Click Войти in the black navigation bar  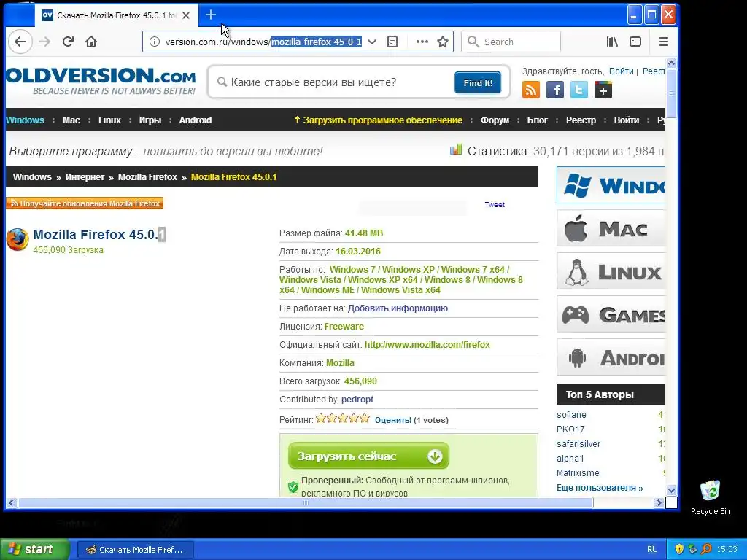627,120
